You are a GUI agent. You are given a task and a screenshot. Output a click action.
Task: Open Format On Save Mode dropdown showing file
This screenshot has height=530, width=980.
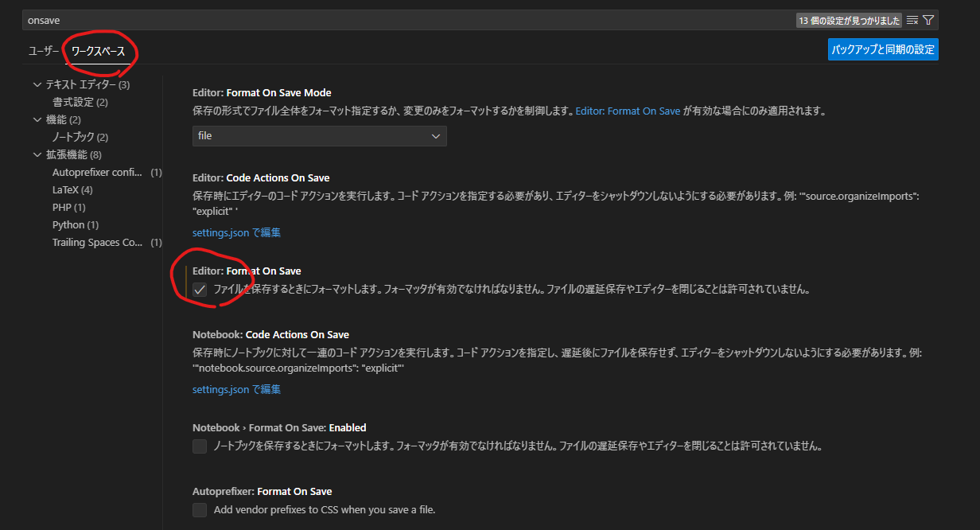coord(320,136)
